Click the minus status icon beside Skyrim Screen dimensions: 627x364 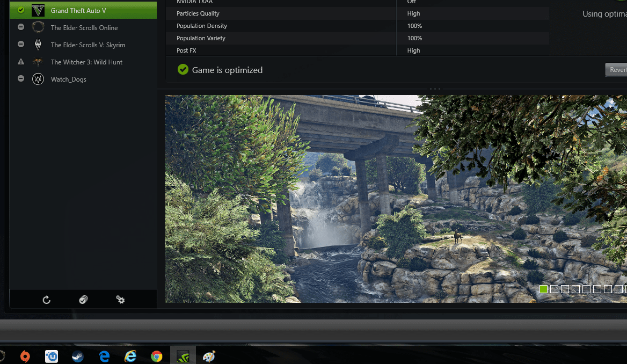[x=21, y=45]
